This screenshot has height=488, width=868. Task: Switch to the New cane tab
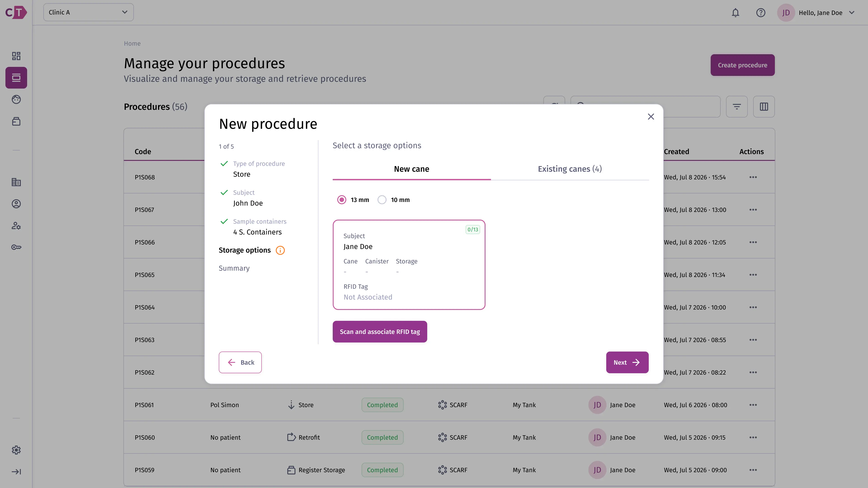pos(411,169)
